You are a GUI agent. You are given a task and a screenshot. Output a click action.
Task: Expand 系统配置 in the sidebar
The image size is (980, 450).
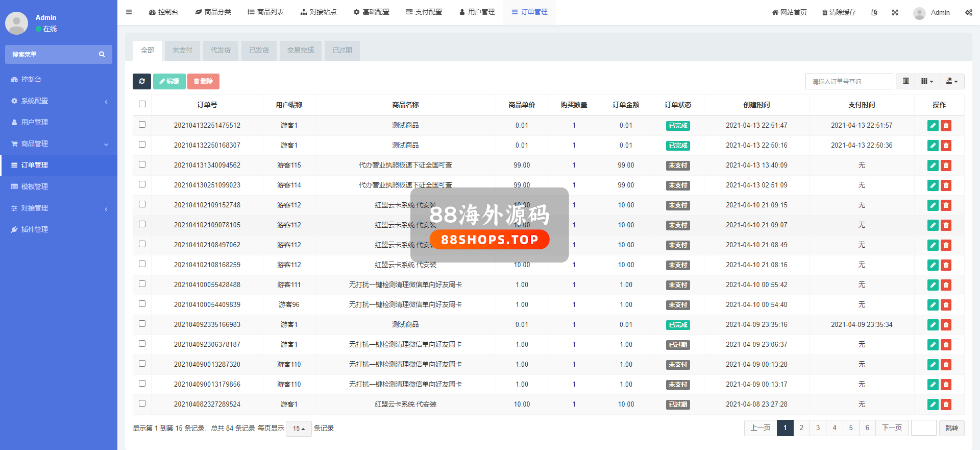coord(59,101)
